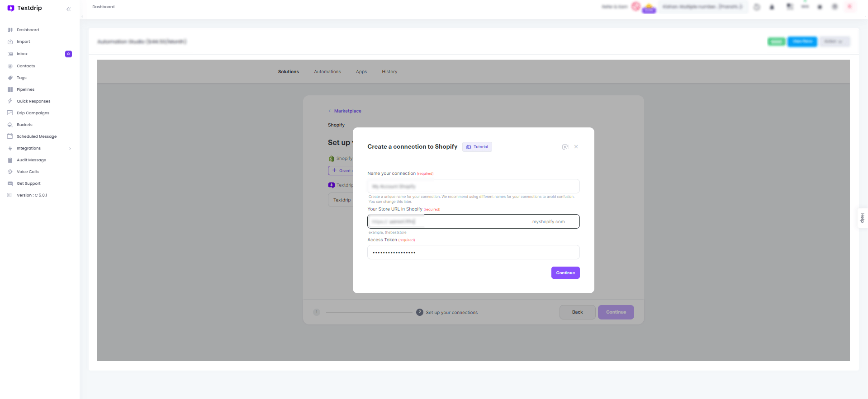Image resolution: width=868 pixels, height=399 pixels.
Task: Click the Scheduled Message calendar icon
Action: click(x=10, y=136)
